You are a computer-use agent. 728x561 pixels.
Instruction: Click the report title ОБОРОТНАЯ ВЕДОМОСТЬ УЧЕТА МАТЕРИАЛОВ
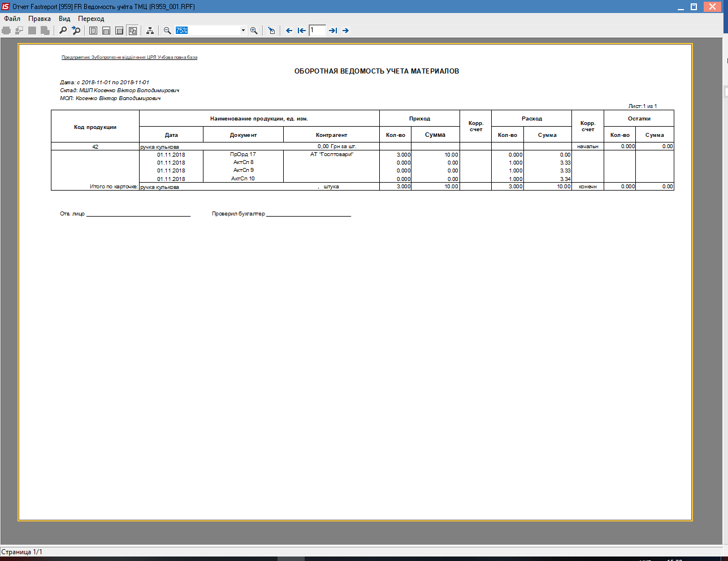pyautogui.click(x=376, y=71)
